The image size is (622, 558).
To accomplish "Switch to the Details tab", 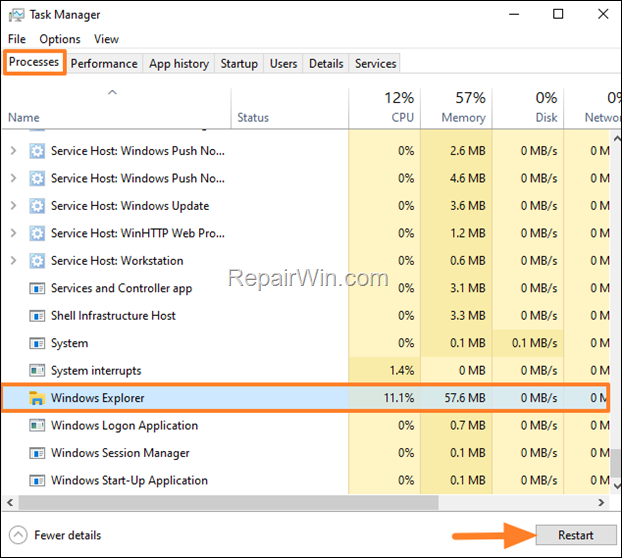I will click(x=326, y=63).
